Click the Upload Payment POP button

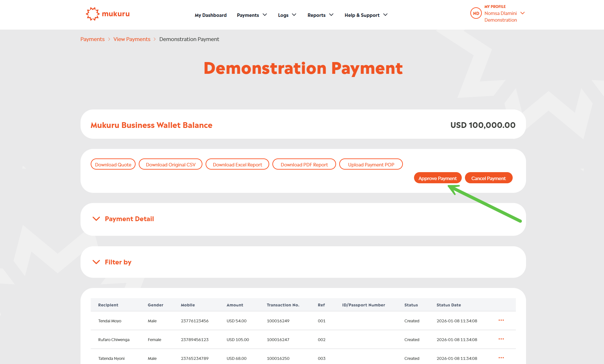[371, 164]
